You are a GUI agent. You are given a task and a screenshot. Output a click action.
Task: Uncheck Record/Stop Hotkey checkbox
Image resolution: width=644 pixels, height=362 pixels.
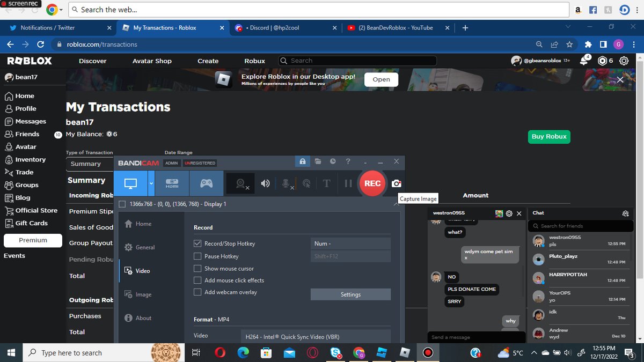[197, 243]
